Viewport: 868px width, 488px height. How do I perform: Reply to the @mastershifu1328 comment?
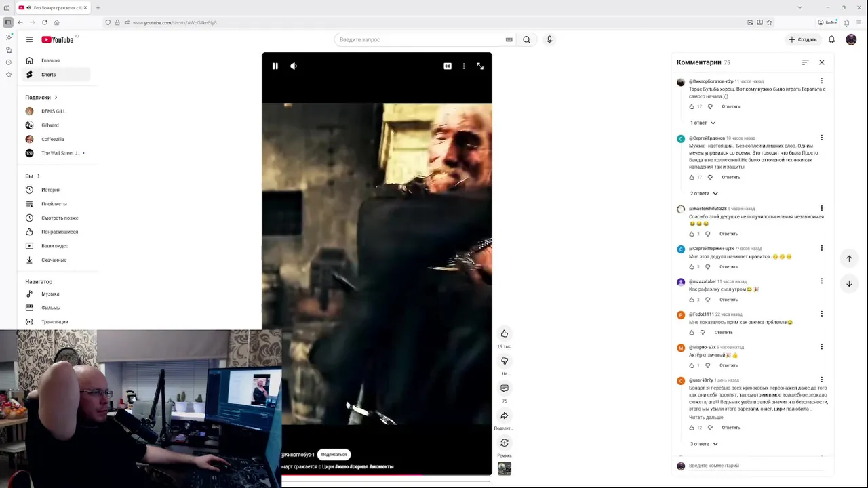[728, 234]
